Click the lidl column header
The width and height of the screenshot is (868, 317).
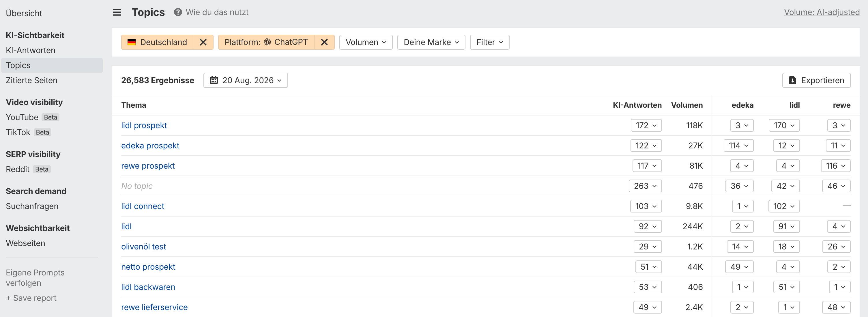(794, 105)
